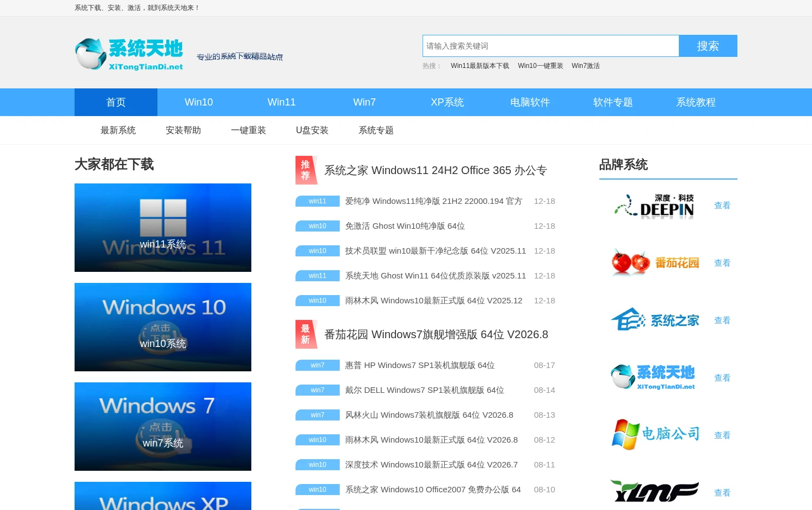Click the 系统天地 brand logo in sidebar
The height and width of the screenshot is (510, 812).
pyautogui.click(x=655, y=378)
